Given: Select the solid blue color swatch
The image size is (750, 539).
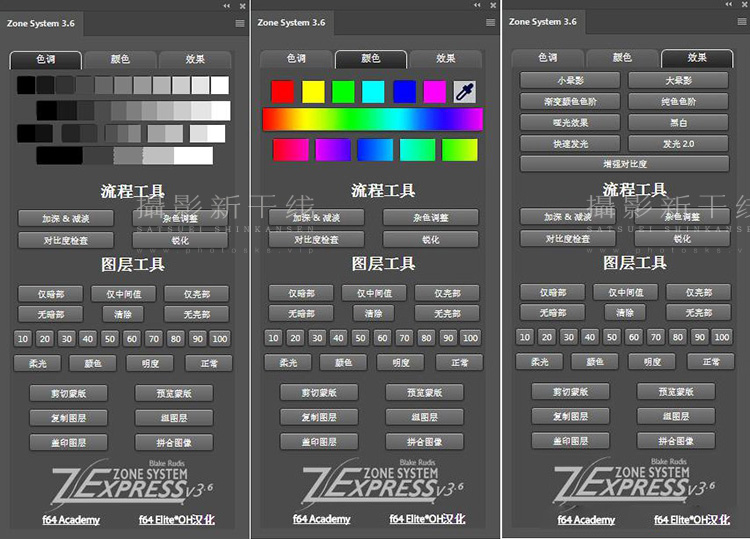Looking at the screenshot, I should click(x=404, y=92).
